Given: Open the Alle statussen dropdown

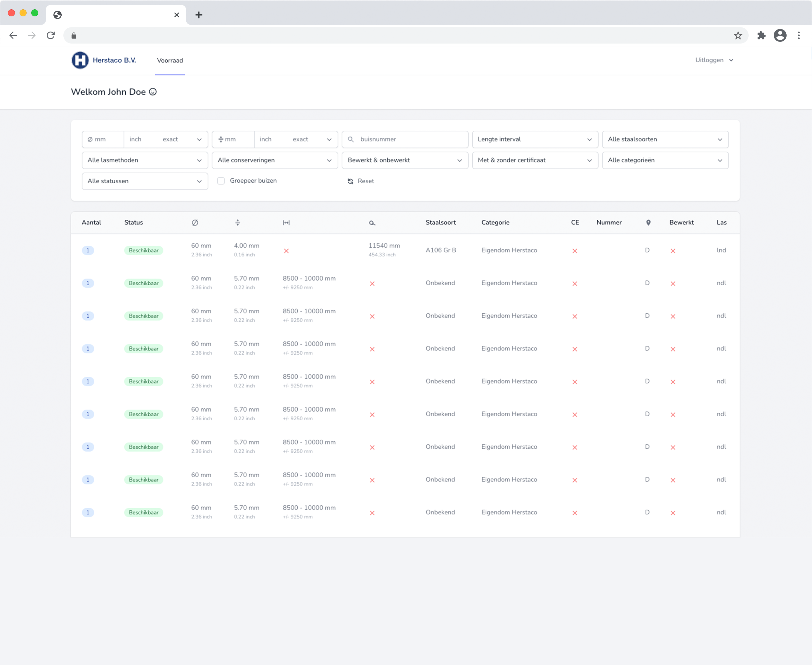Looking at the screenshot, I should pos(145,181).
